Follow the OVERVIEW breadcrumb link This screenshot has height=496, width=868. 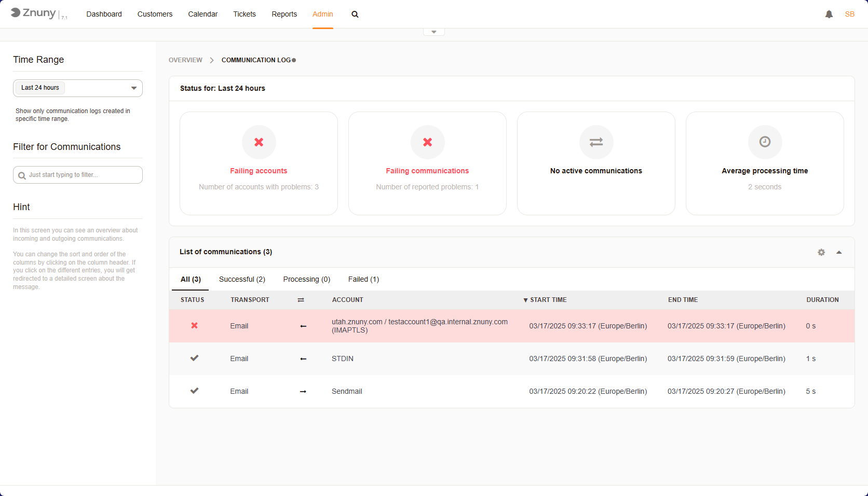(x=185, y=60)
